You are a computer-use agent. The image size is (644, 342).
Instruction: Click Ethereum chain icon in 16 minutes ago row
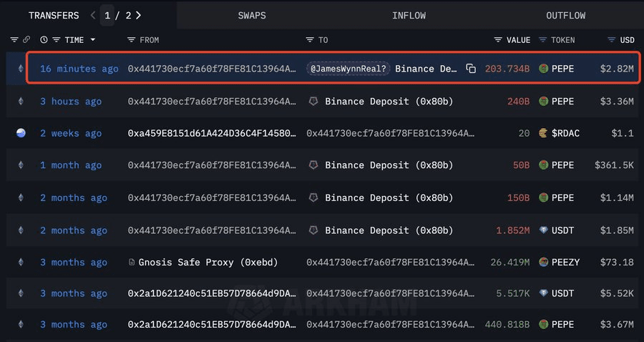pos(21,69)
